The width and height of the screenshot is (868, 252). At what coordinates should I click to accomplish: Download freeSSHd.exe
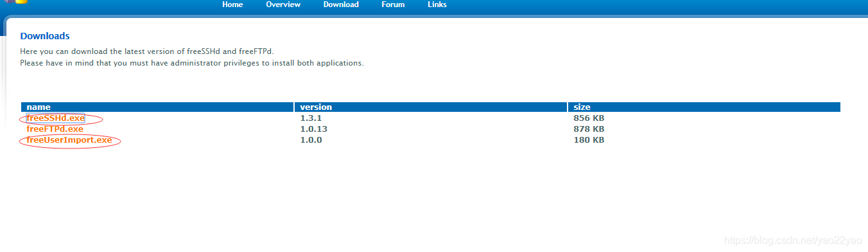55,118
